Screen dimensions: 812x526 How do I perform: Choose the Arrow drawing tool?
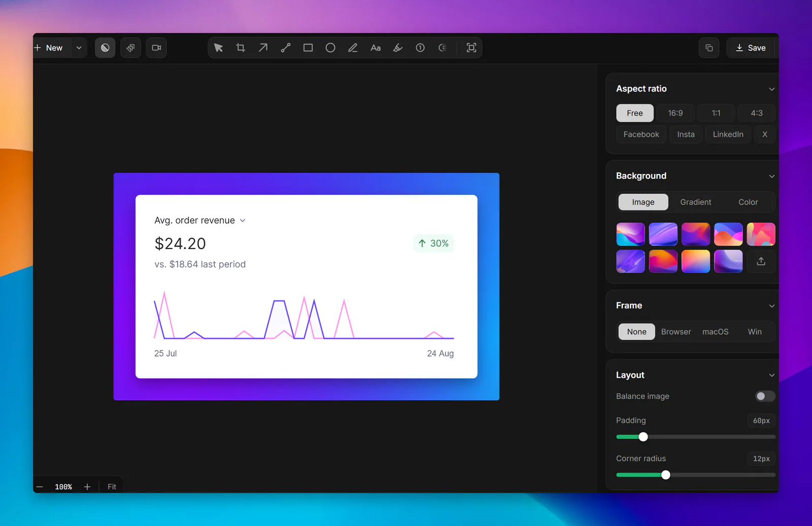pyautogui.click(x=263, y=48)
